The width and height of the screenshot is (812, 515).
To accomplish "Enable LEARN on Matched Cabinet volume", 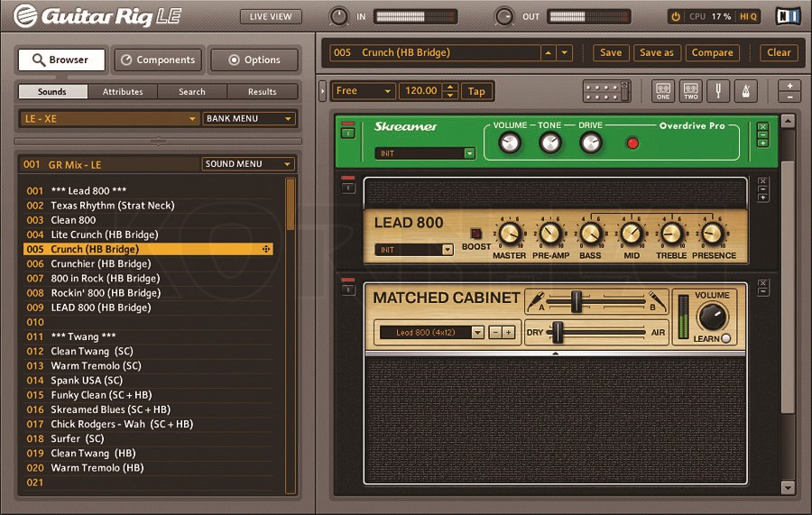I will point(726,338).
